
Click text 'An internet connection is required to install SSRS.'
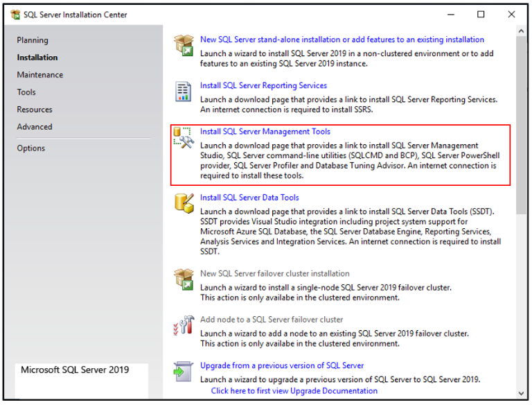tap(286, 110)
